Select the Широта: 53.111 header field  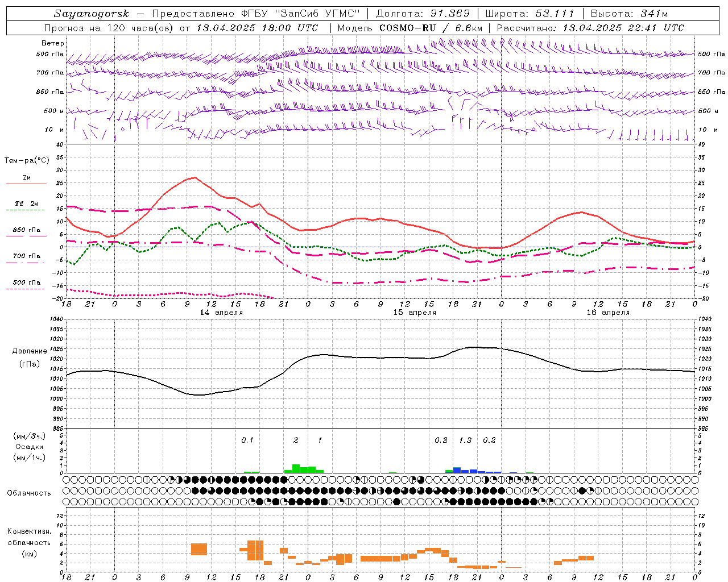click(x=530, y=14)
